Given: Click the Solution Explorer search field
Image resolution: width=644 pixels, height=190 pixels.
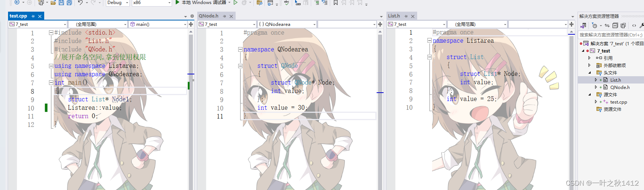Looking at the screenshot, I should pyautogui.click(x=611, y=35).
